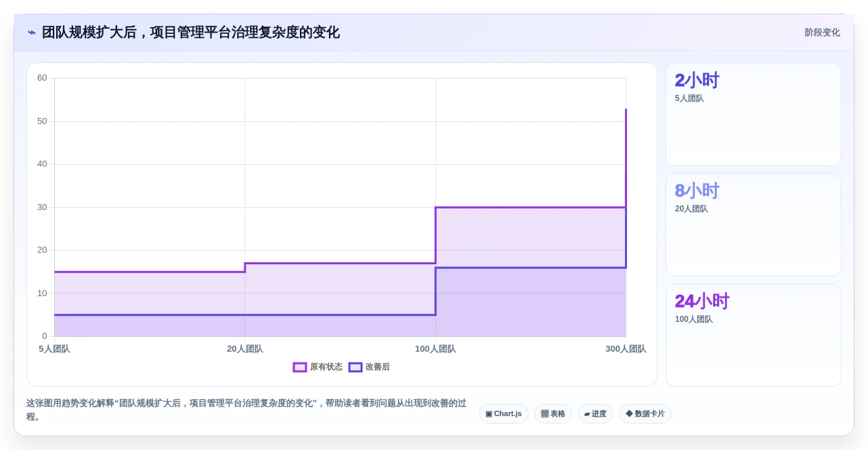Screen dimensions: 868x450
Task: Select the Chart.js tag chip
Action: (x=504, y=413)
